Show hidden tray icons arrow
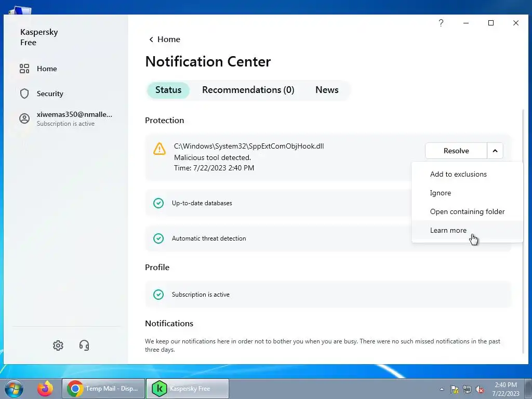532x399 pixels. point(442,389)
